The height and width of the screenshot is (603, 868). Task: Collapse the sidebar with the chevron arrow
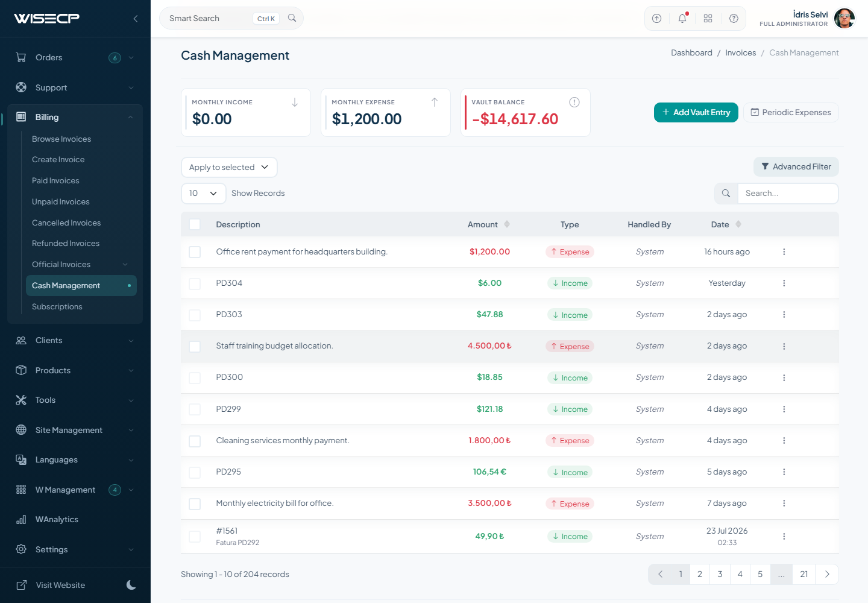coord(136,19)
